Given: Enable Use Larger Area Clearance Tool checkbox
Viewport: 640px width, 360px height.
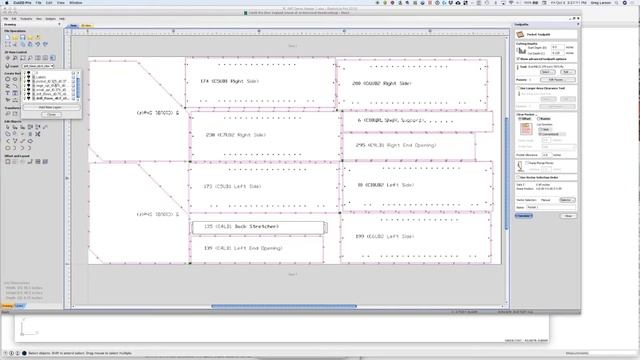Looking at the screenshot, I should pyautogui.click(x=518, y=88).
